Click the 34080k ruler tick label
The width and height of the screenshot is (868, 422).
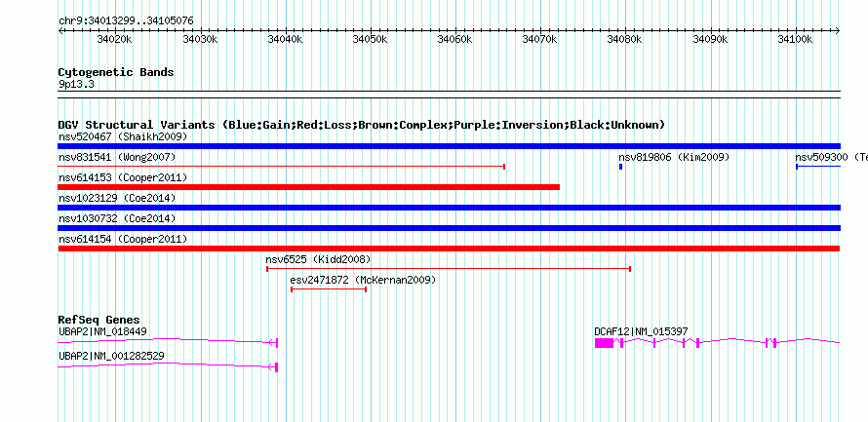pyautogui.click(x=625, y=39)
